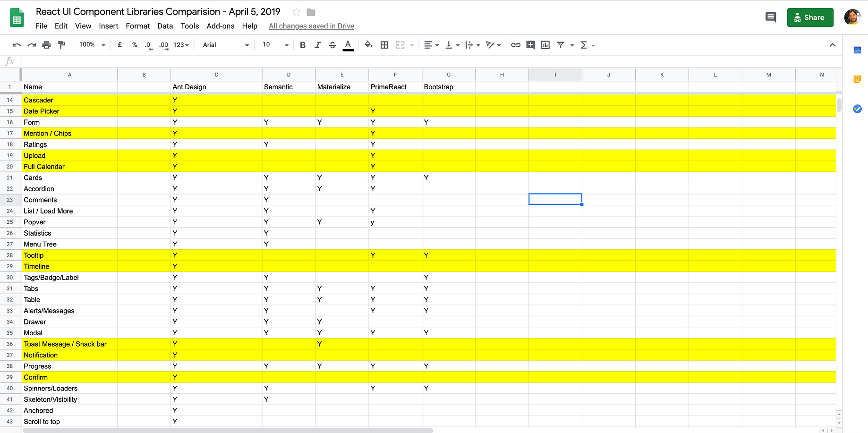Activate the paint format tool
The height and width of the screenshot is (433, 868).
61,45
